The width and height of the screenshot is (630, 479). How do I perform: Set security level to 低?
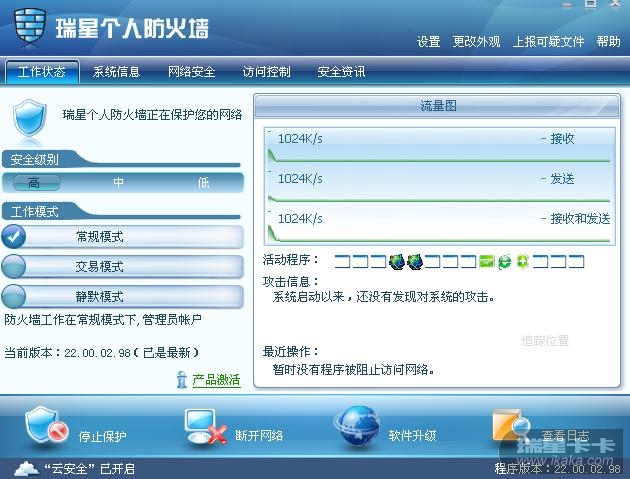203,183
